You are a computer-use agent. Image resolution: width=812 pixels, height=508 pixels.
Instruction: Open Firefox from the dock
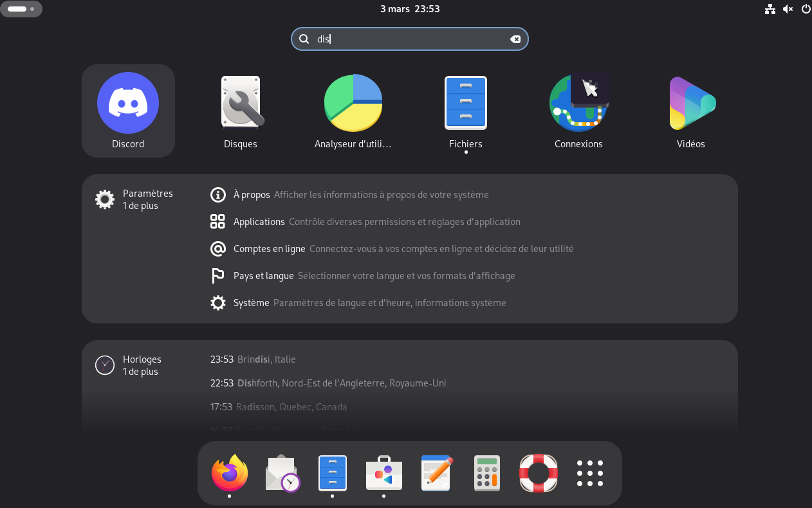[230, 473]
